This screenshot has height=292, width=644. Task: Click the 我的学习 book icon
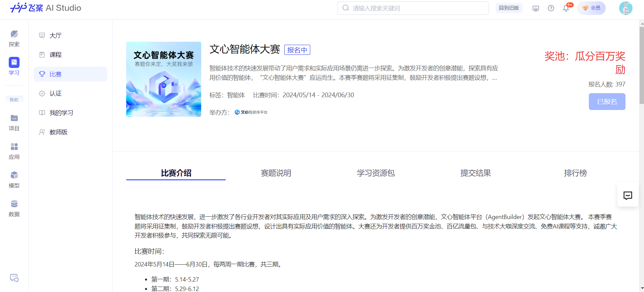pos(42,113)
